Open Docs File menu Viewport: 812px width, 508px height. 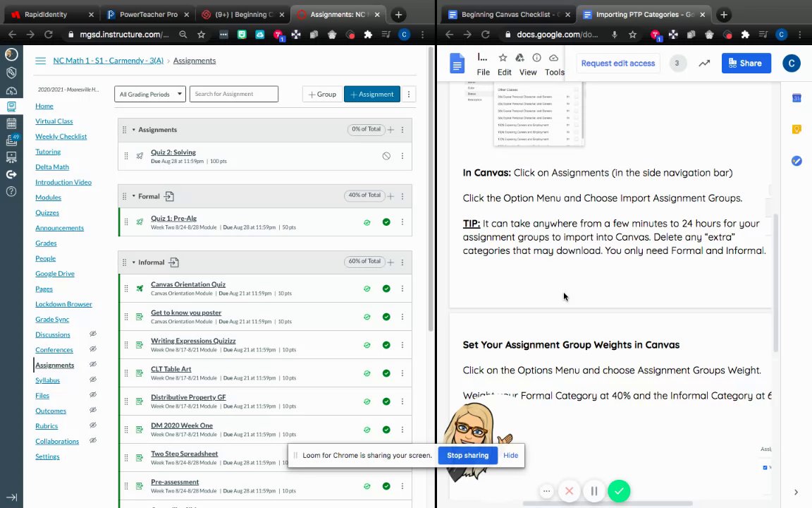coord(483,72)
